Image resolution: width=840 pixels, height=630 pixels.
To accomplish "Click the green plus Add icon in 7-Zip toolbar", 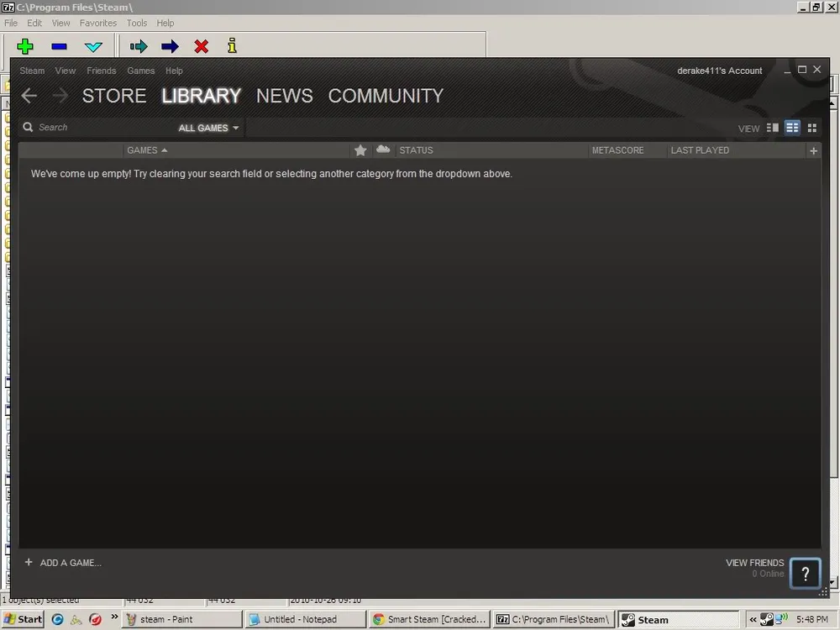I will (x=25, y=46).
